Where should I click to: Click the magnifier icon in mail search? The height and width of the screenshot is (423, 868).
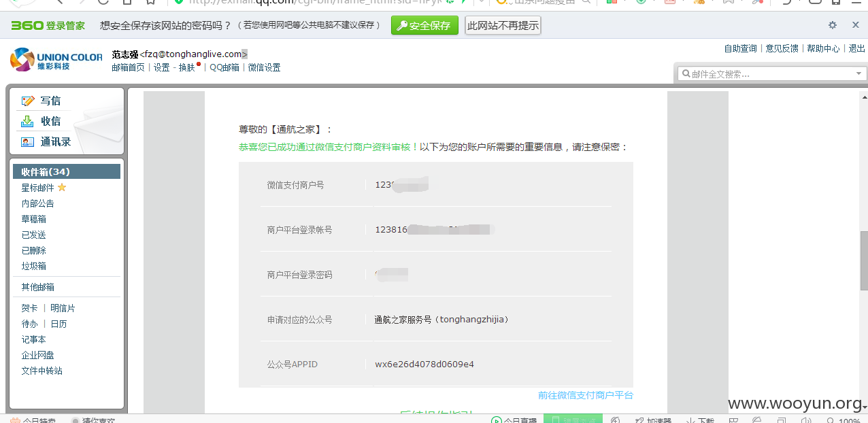coord(686,73)
